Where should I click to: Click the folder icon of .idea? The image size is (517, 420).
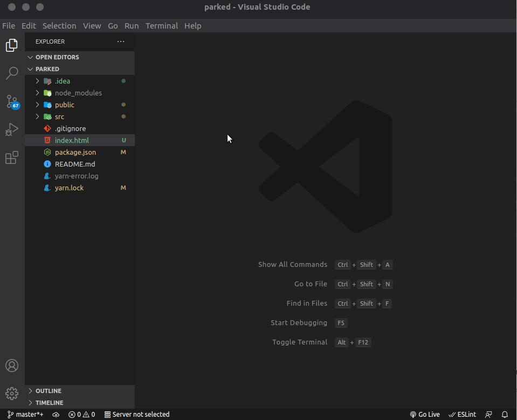point(47,81)
